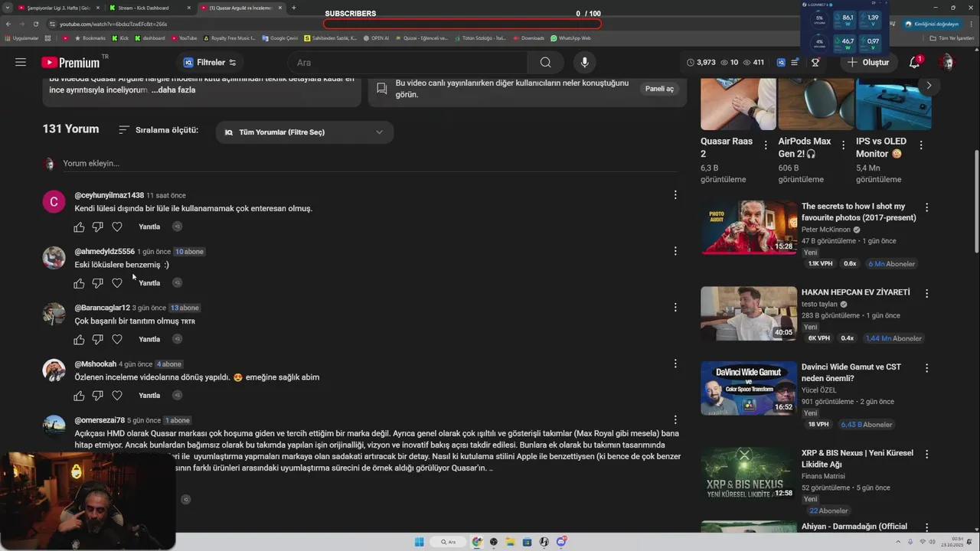Expand description with ...daha fazla
The image size is (980, 551).
coord(173,90)
